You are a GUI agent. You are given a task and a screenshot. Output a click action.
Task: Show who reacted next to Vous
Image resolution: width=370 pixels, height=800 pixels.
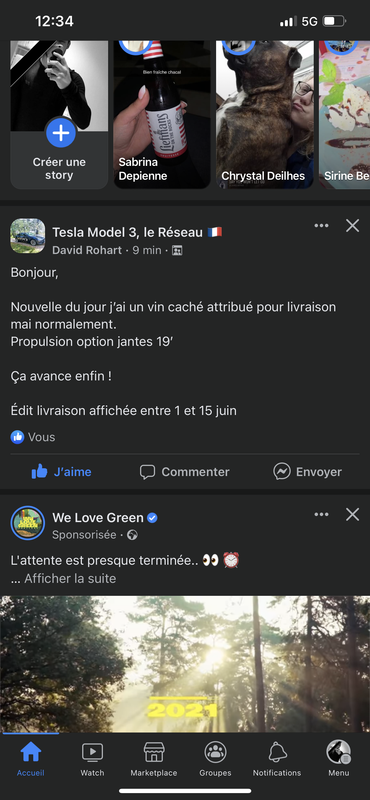coord(33,437)
